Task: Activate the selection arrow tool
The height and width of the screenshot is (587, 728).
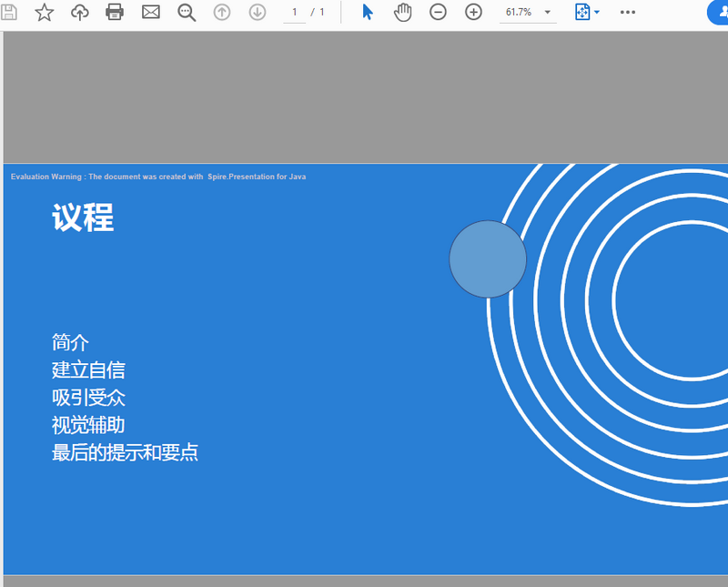Action: point(367,12)
